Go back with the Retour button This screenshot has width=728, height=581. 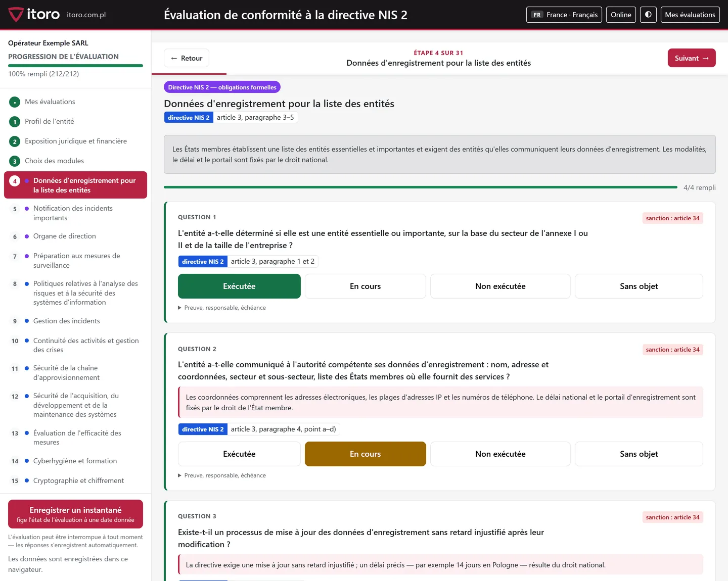coord(187,58)
